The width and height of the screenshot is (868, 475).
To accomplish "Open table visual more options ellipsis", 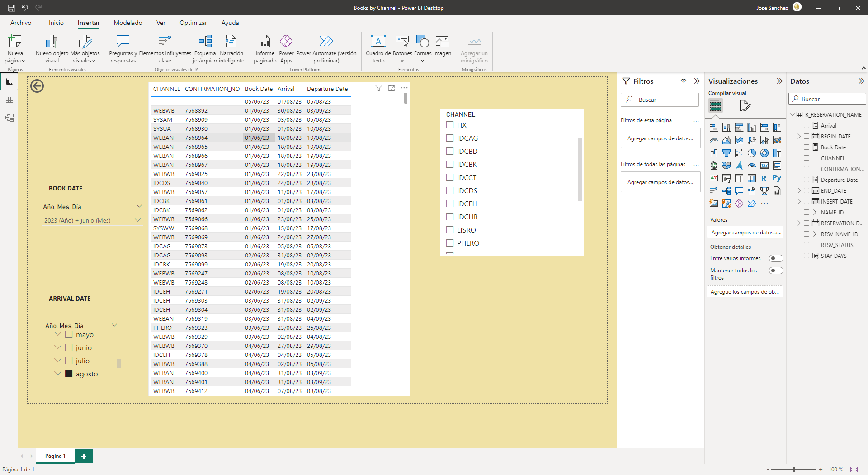I will click(404, 88).
